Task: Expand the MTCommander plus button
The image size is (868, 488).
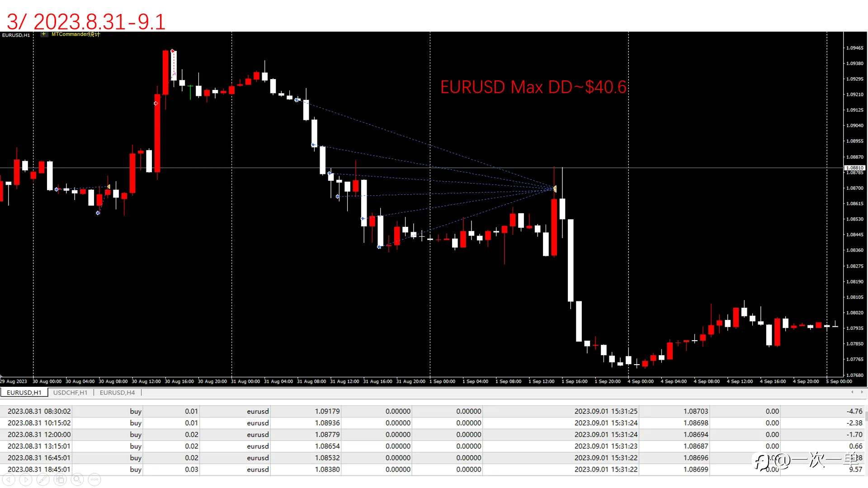Action: click(x=43, y=34)
